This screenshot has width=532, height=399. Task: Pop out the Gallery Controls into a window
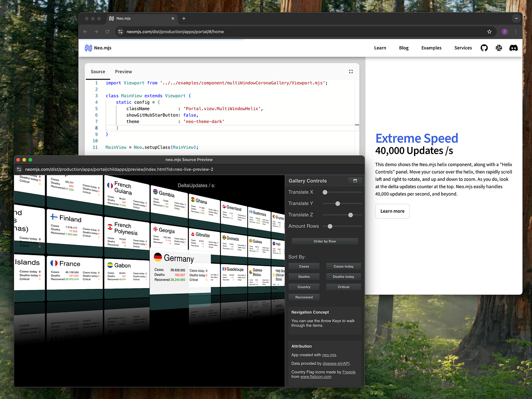[355, 180]
